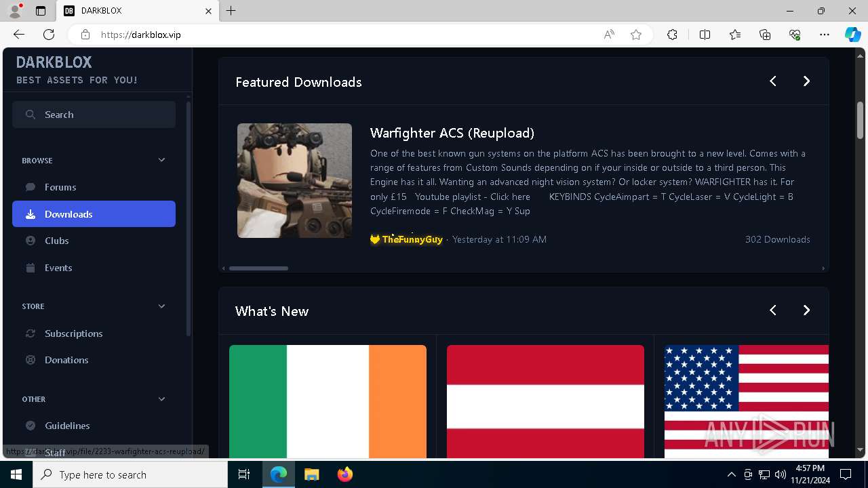The height and width of the screenshot is (488, 868).
Task: Click the Guidelines checkmark icon
Action: coord(31,426)
